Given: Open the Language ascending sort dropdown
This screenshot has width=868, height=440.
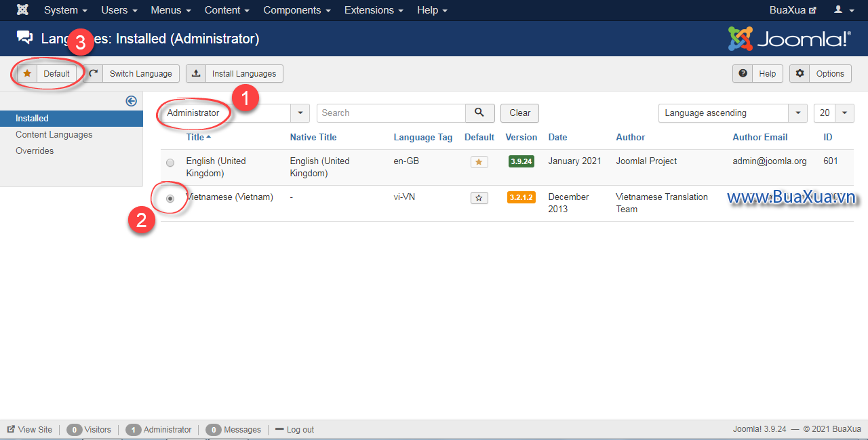Looking at the screenshot, I should coord(733,113).
